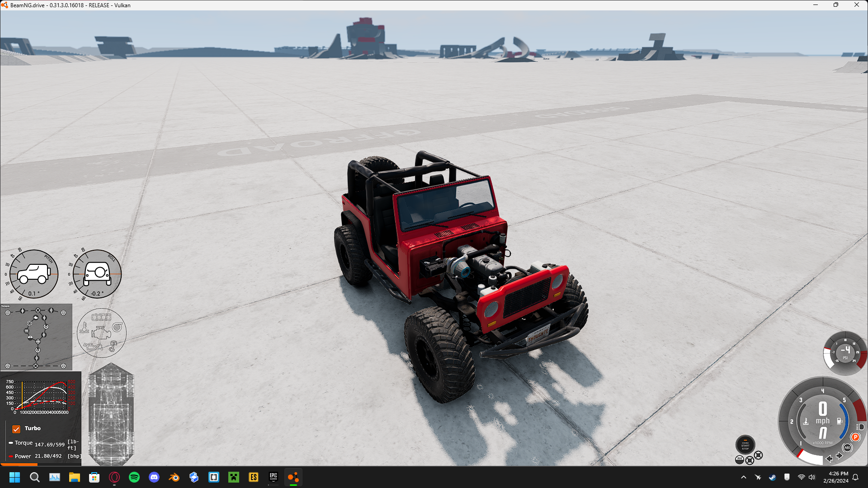This screenshot has width=868, height=488.
Task: Open Windows Search from the taskbar
Action: coord(34,477)
